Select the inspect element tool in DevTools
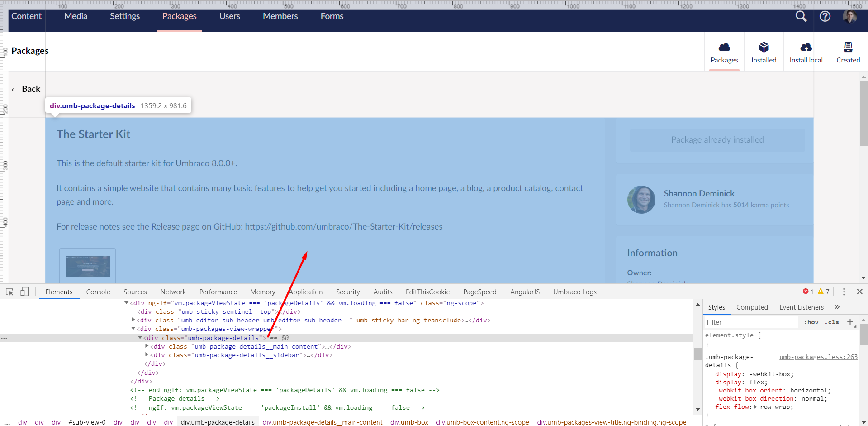 click(9, 292)
